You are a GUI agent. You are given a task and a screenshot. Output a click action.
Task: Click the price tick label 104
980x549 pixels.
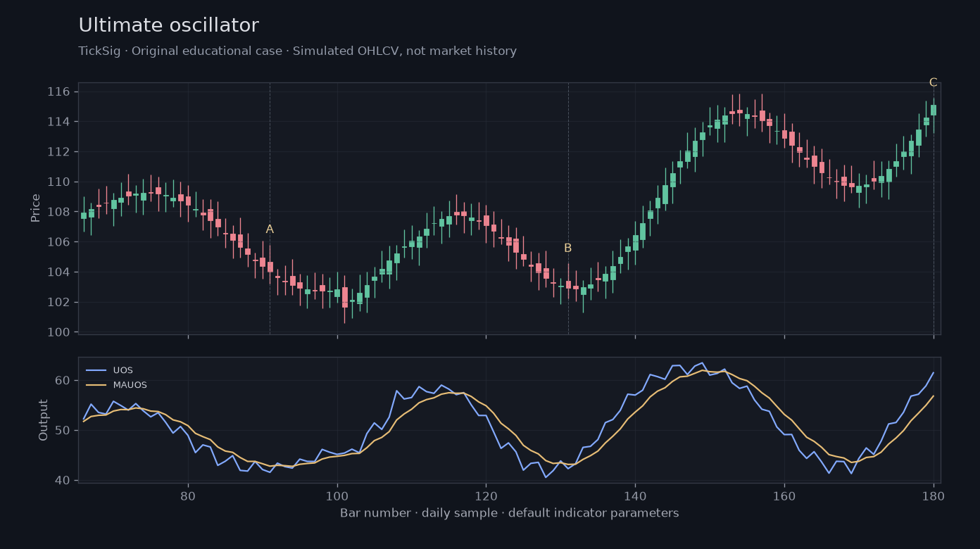click(59, 272)
